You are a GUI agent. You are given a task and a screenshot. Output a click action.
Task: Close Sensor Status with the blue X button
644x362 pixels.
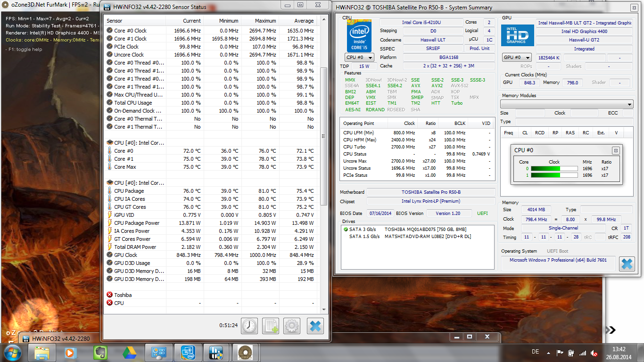tap(315, 326)
